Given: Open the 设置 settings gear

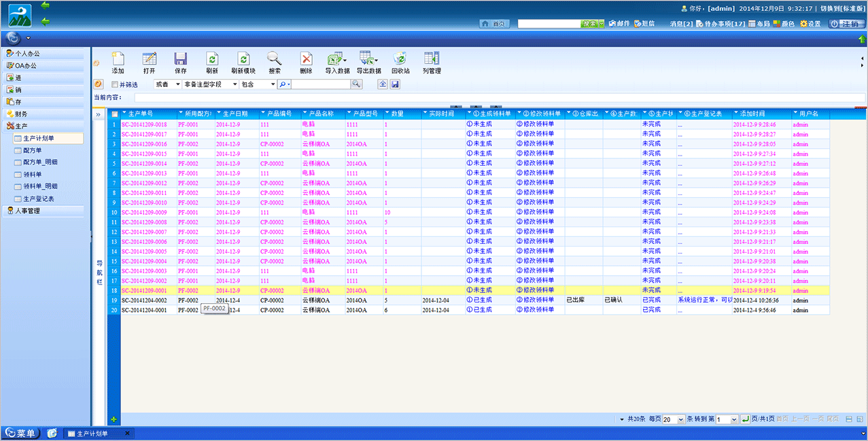Looking at the screenshot, I should pyautogui.click(x=810, y=24).
